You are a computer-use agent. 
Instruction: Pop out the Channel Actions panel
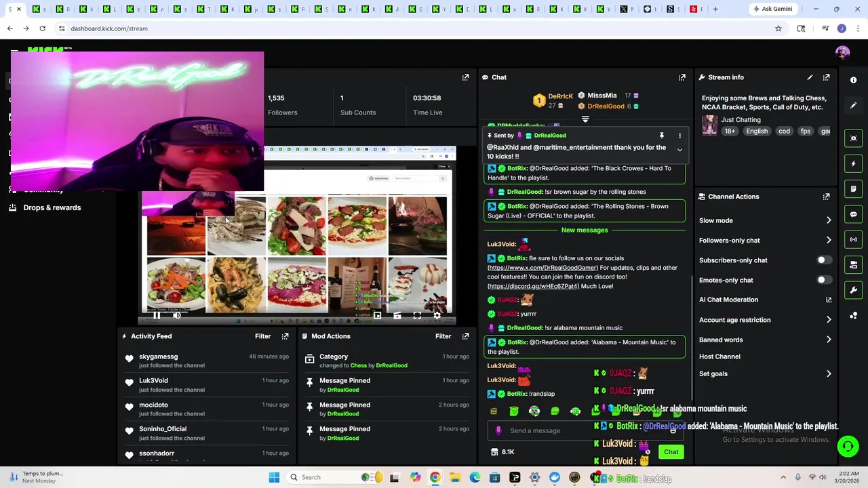tap(826, 197)
